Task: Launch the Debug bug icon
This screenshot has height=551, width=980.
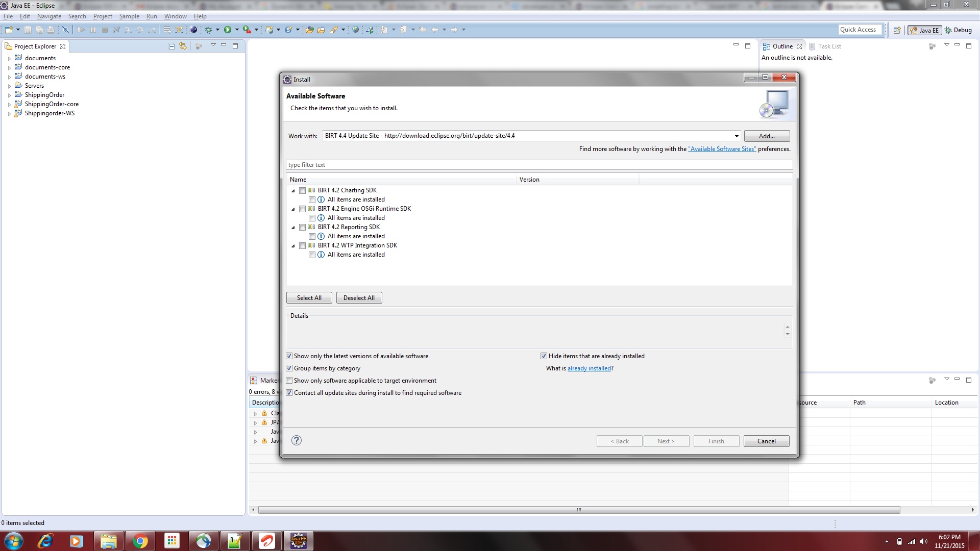Action: 208,30
